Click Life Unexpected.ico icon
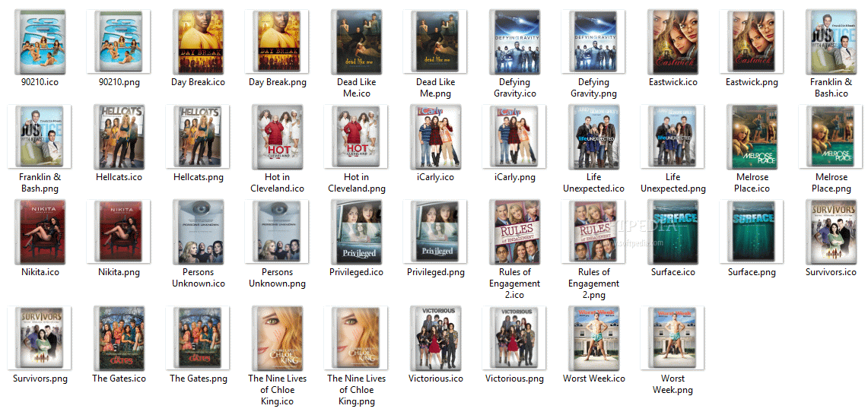 click(x=593, y=137)
